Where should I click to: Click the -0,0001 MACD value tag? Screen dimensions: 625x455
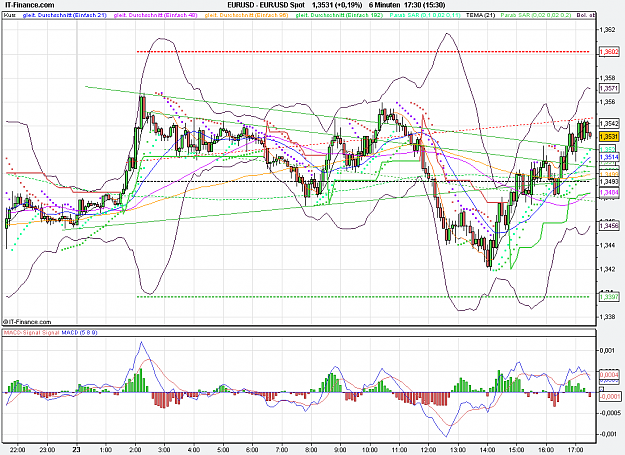point(610,396)
